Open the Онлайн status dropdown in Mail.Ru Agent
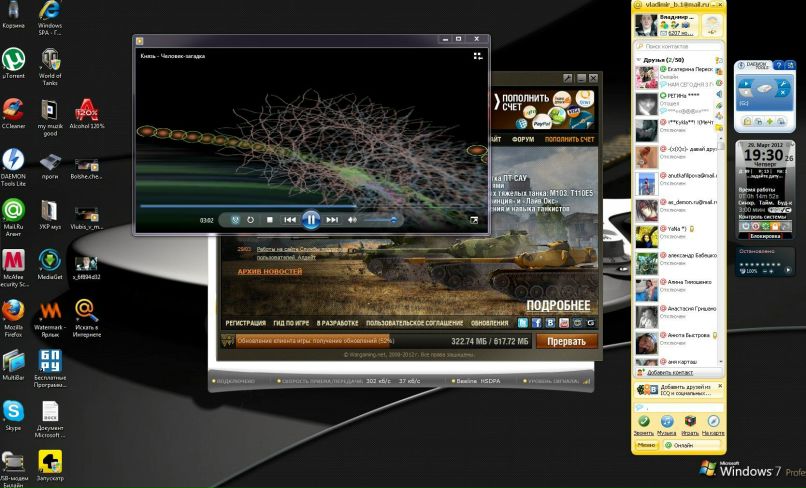This screenshot has height=488, width=806. 682,444
